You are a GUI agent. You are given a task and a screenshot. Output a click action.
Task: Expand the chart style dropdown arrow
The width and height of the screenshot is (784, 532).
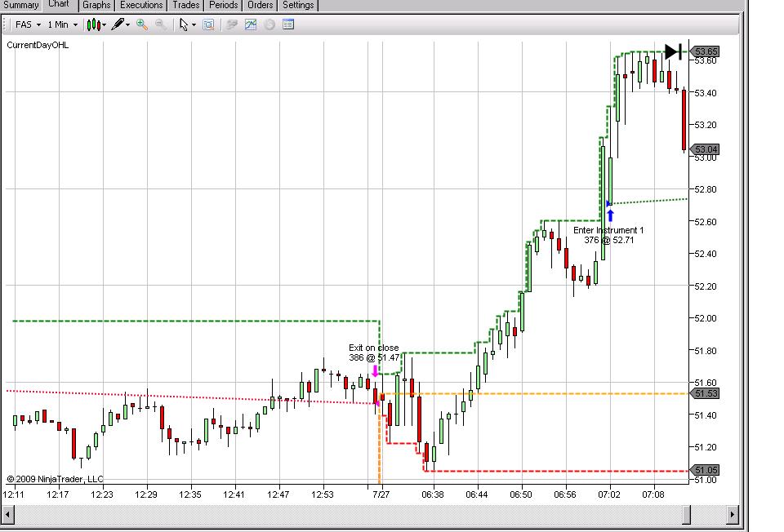pyautogui.click(x=104, y=25)
